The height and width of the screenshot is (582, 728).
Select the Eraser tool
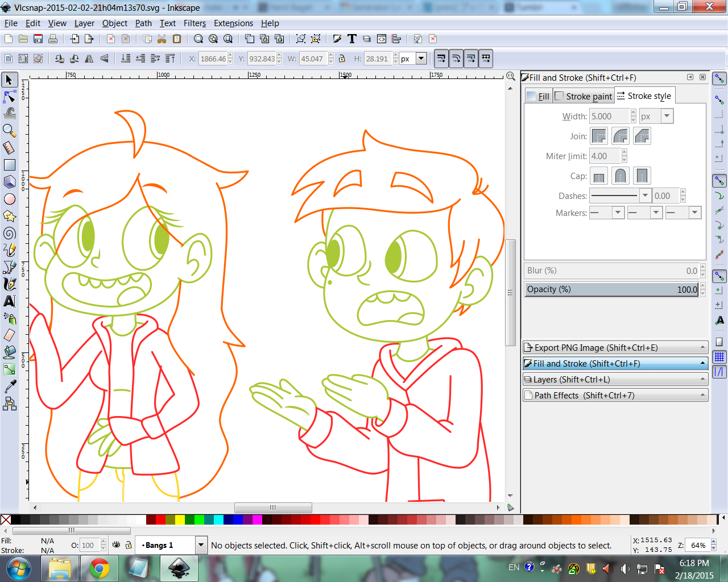(10, 335)
